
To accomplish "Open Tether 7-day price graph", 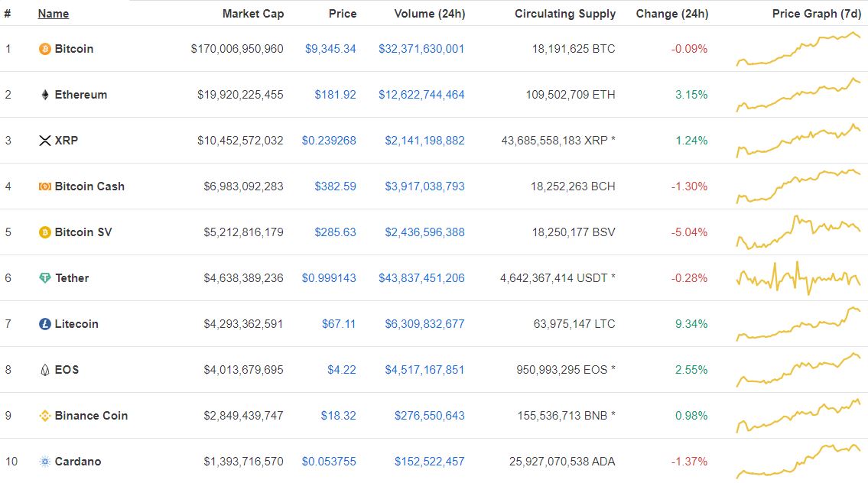I will (798, 277).
